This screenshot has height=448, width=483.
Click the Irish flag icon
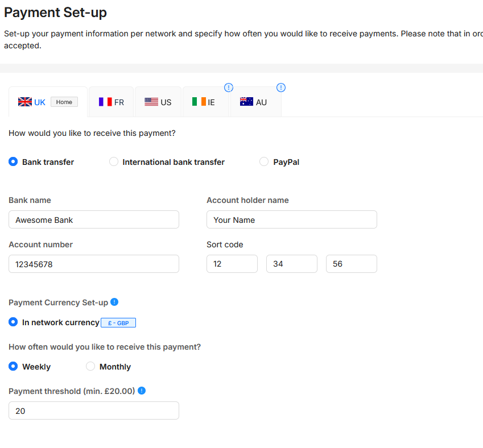pos(199,102)
